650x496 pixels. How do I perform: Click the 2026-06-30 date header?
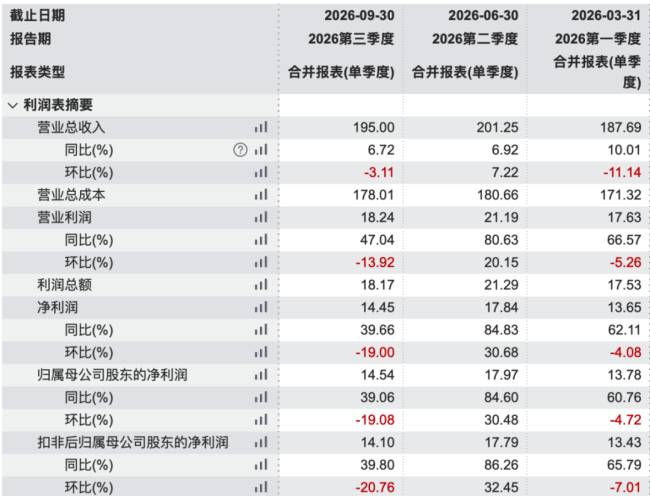483,16
